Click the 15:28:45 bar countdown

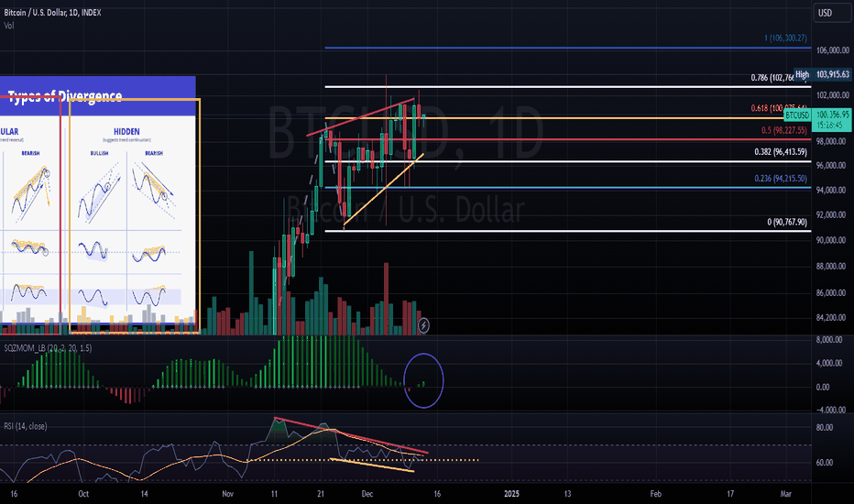pyautogui.click(x=830, y=126)
